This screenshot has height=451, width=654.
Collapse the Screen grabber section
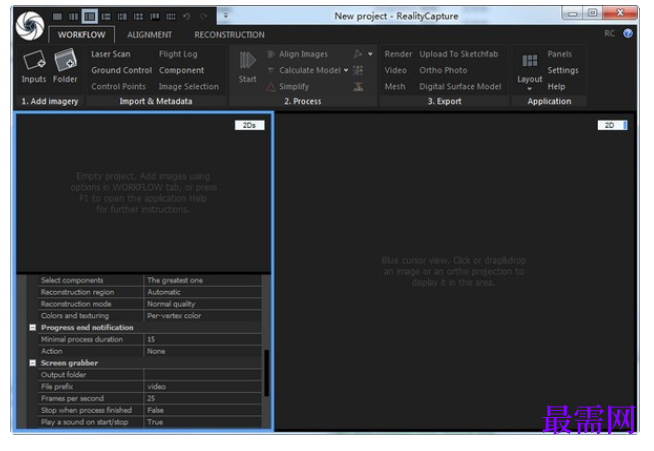(33, 363)
